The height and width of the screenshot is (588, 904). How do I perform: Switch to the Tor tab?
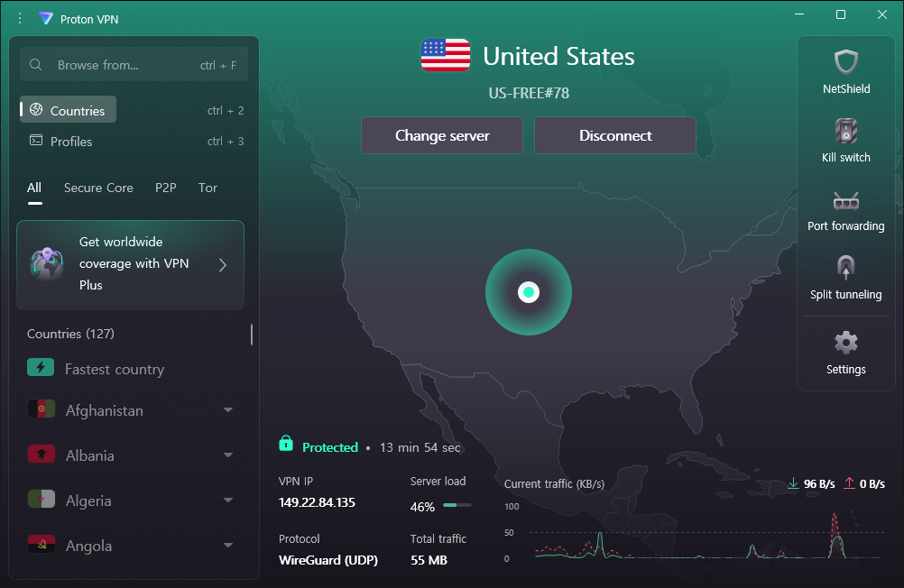(x=208, y=188)
